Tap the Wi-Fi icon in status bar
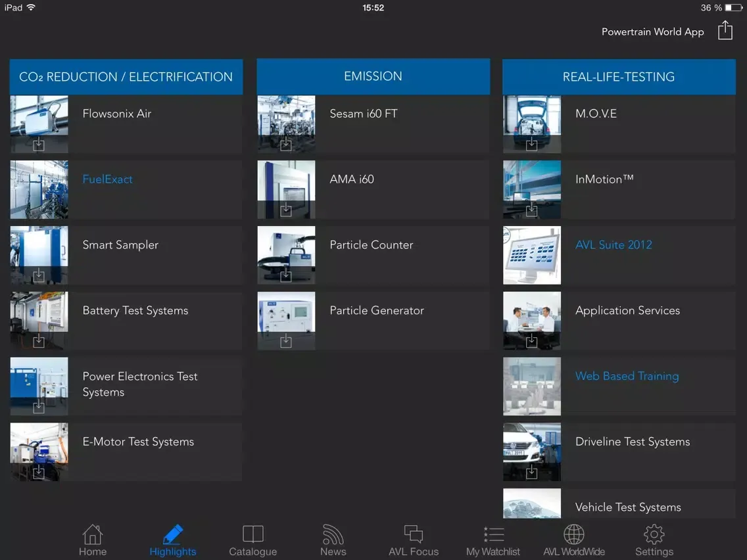Viewport: 747px width, 560px height. pyautogui.click(x=31, y=7)
